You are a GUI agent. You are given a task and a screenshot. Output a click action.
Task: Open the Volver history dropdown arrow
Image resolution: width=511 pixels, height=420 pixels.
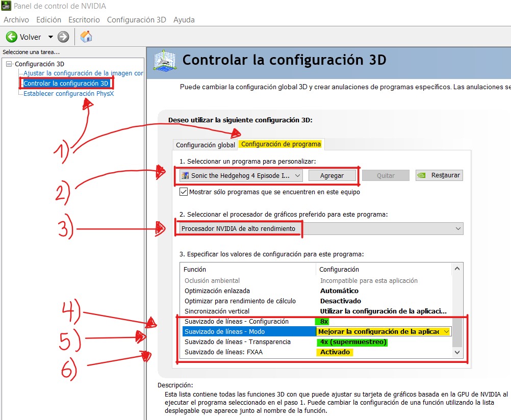click(x=50, y=37)
